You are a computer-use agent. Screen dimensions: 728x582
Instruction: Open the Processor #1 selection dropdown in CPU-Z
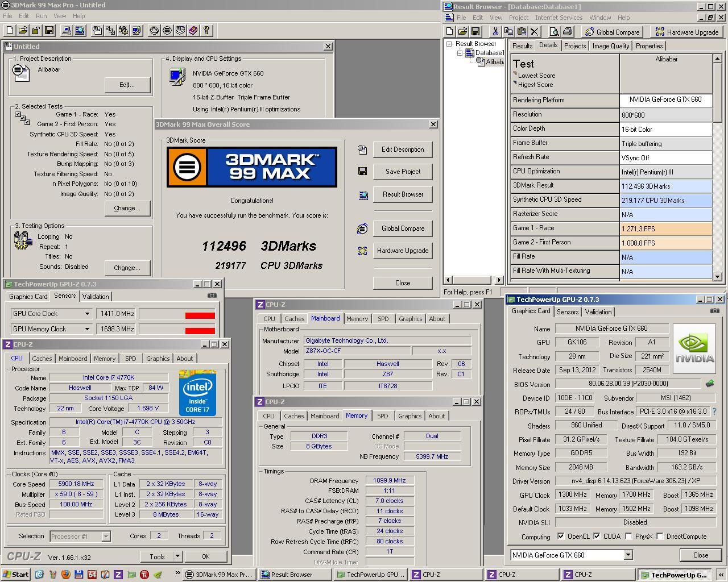coord(105,536)
